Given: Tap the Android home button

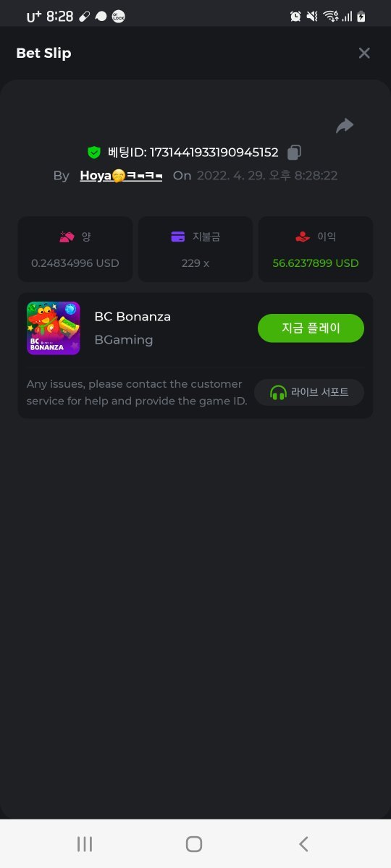Looking at the screenshot, I should 194,843.
